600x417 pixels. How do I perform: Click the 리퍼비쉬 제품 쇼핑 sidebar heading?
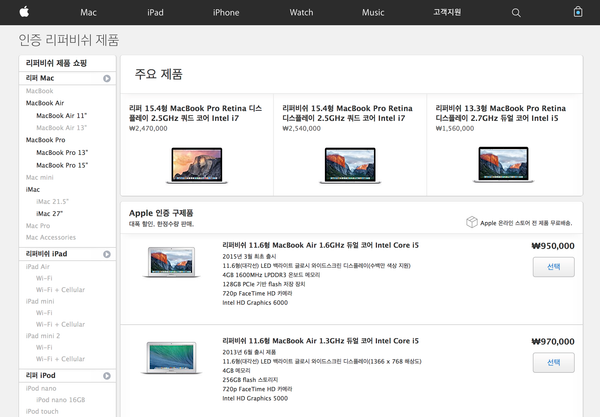click(x=56, y=63)
